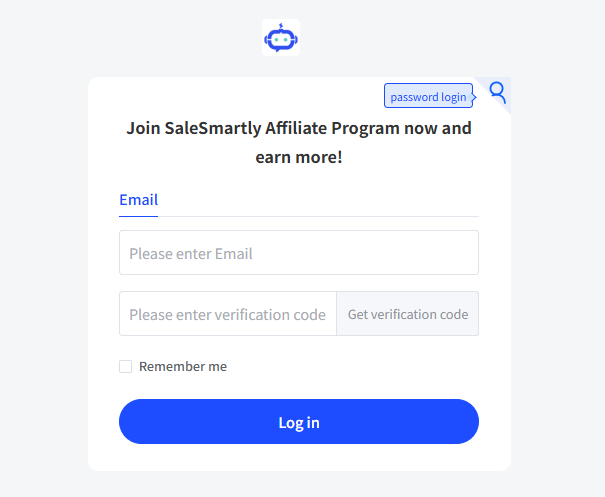
Task: Enable the Remember me option
Action: click(126, 367)
